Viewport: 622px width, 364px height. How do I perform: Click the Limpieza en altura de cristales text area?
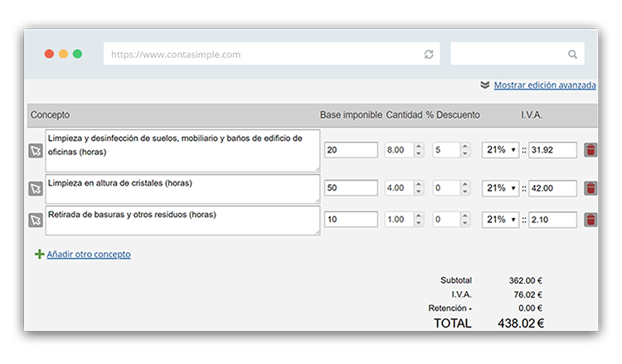182,189
